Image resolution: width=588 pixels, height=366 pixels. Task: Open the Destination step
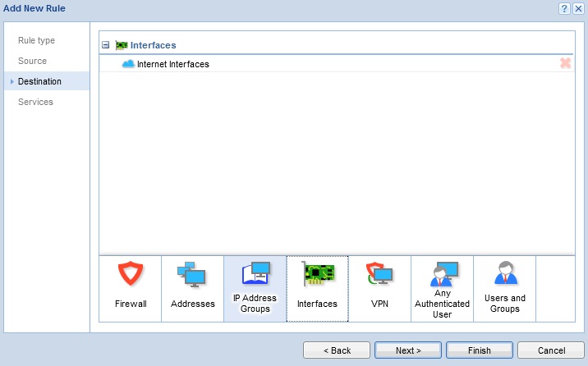click(x=39, y=81)
